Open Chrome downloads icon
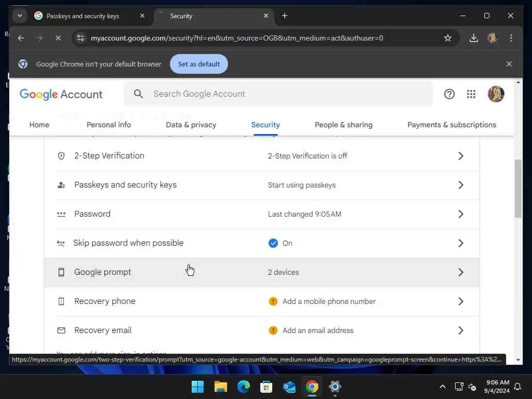 tap(474, 38)
